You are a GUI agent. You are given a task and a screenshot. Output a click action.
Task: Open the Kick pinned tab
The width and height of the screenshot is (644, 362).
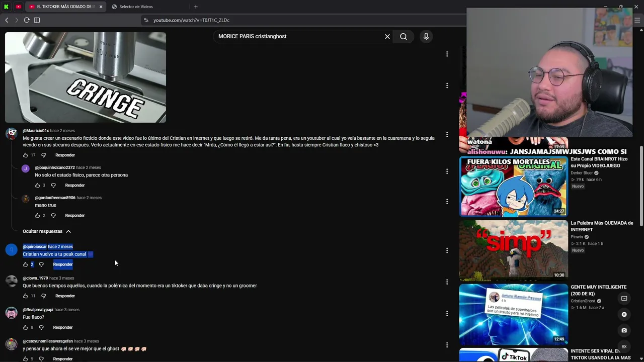[x=7, y=7]
